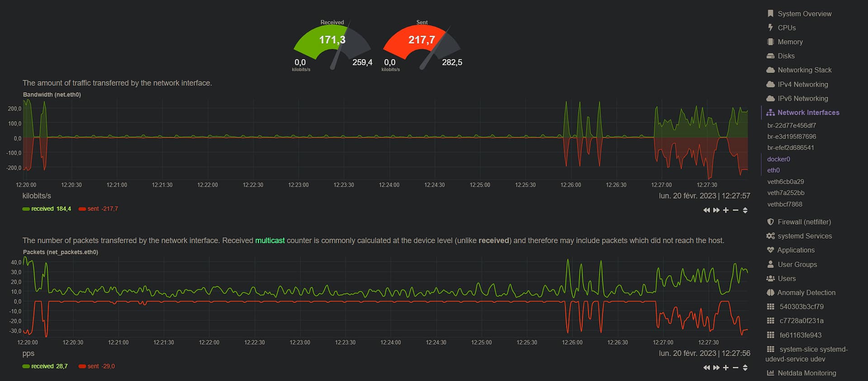Click the bolt icon beside CPUs

[770, 28]
